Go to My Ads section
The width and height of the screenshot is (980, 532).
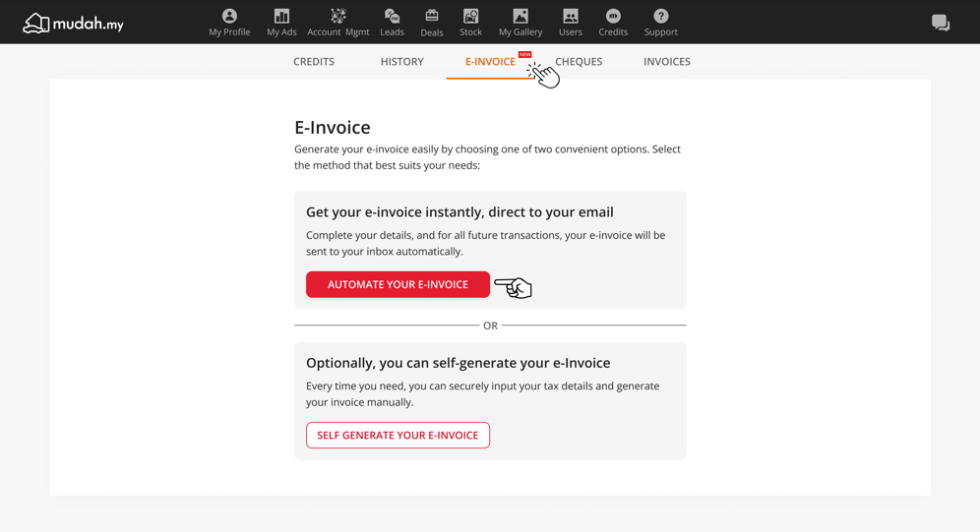click(281, 22)
